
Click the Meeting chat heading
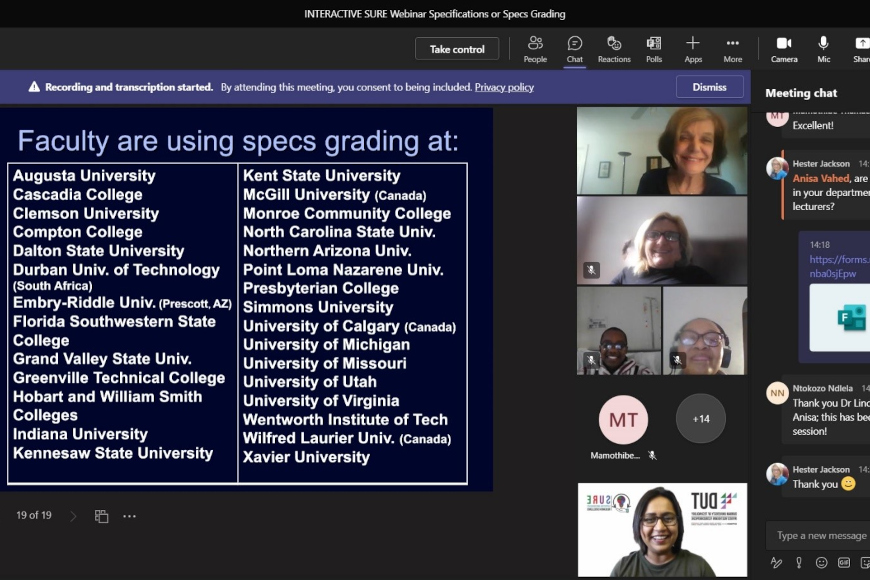[x=801, y=93]
